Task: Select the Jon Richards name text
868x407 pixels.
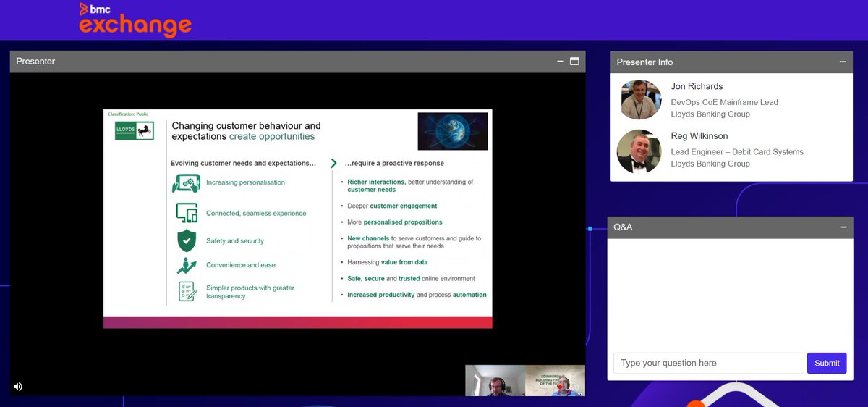Action: [x=697, y=86]
